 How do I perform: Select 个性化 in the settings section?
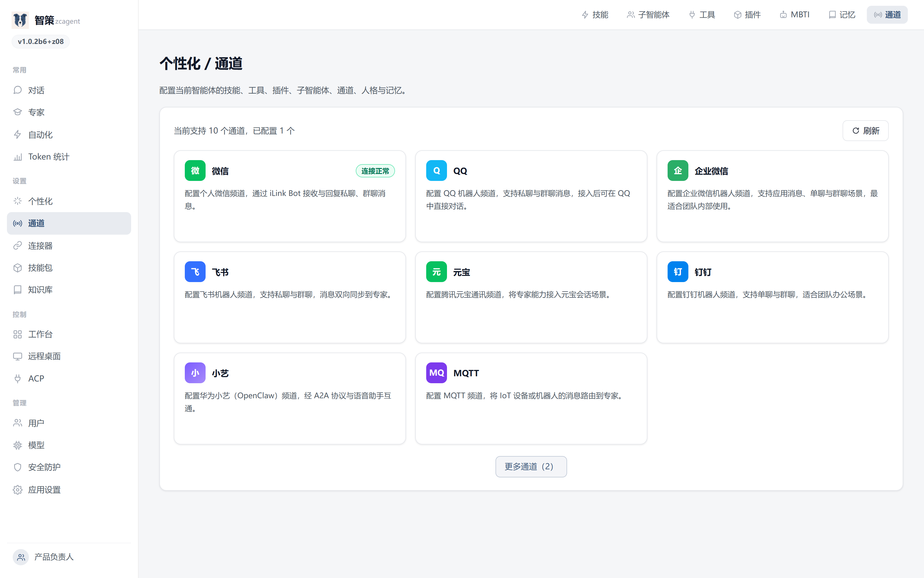pos(69,201)
